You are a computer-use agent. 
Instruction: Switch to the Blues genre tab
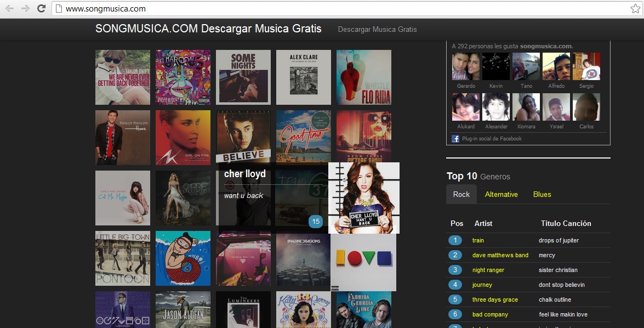point(542,194)
